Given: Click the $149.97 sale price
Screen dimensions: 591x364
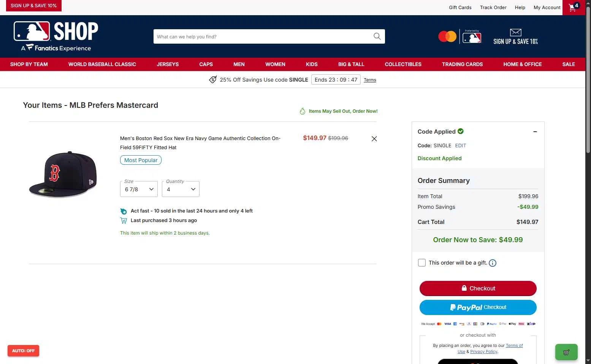Looking at the screenshot, I should click(x=315, y=138).
